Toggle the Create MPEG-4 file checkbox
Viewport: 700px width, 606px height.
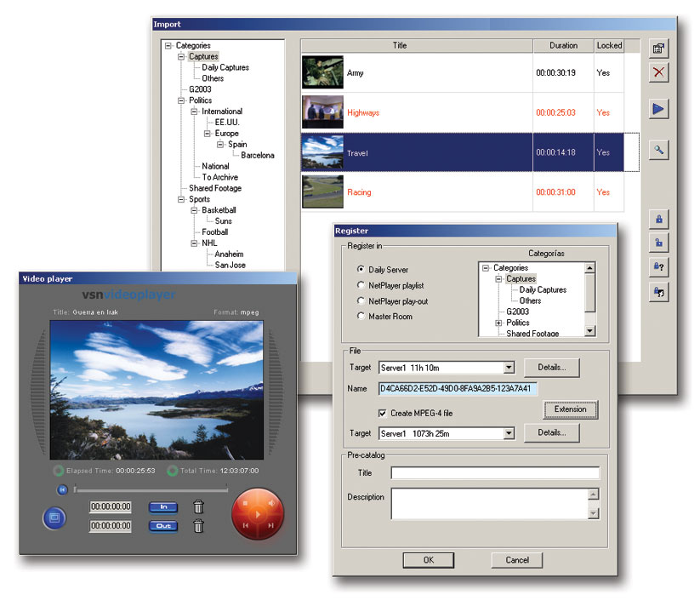(383, 413)
